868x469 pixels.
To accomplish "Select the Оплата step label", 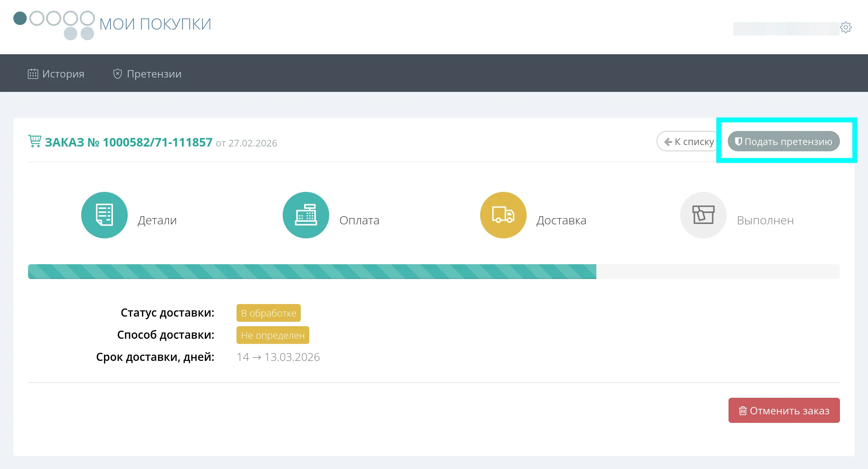I will 359,220.
